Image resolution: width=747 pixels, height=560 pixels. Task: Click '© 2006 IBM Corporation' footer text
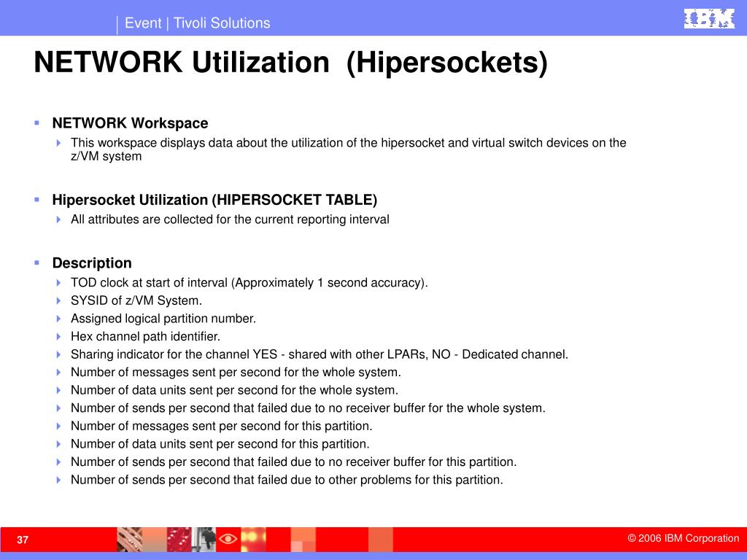(x=683, y=539)
